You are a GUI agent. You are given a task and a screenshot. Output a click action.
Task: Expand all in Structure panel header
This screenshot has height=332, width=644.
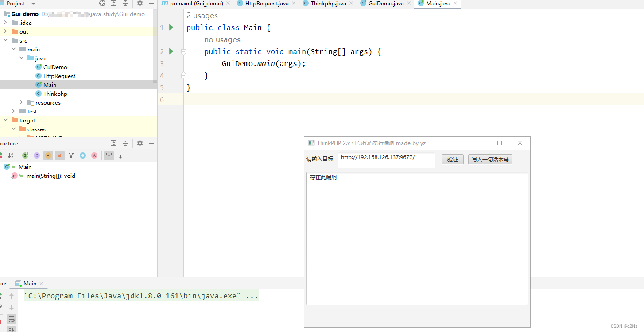click(114, 143)
